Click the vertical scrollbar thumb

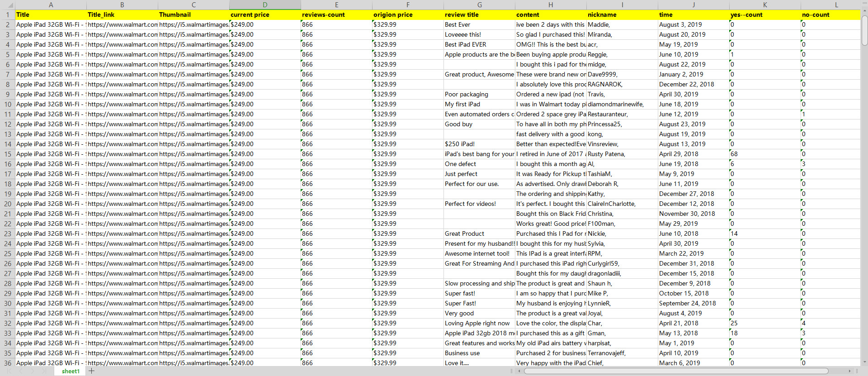864,30
